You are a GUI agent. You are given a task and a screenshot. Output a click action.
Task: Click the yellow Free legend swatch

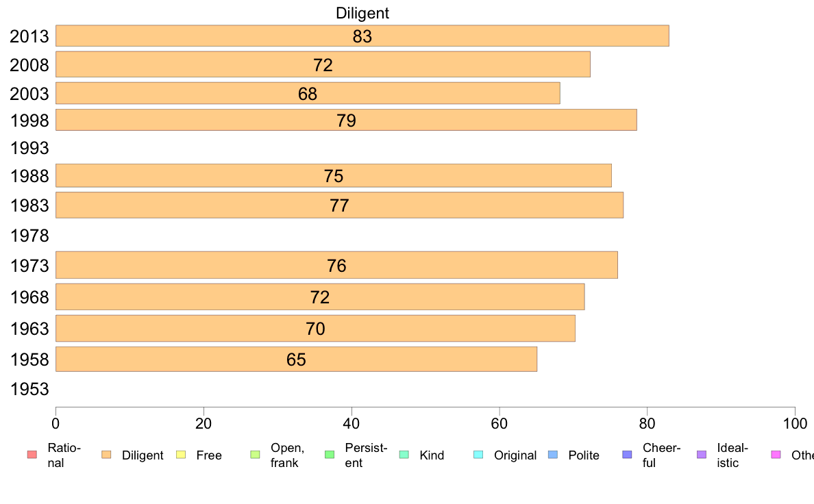(181, 455)
